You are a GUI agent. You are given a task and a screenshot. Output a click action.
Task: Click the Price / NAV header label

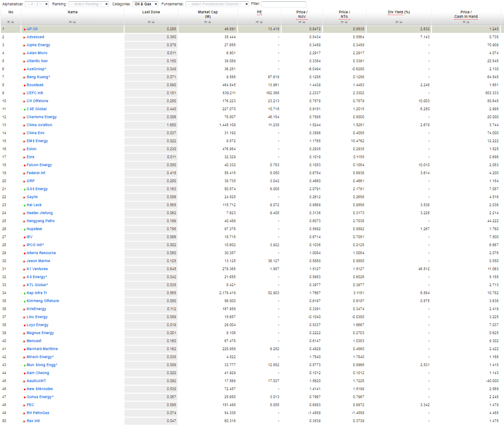[302, 15]
